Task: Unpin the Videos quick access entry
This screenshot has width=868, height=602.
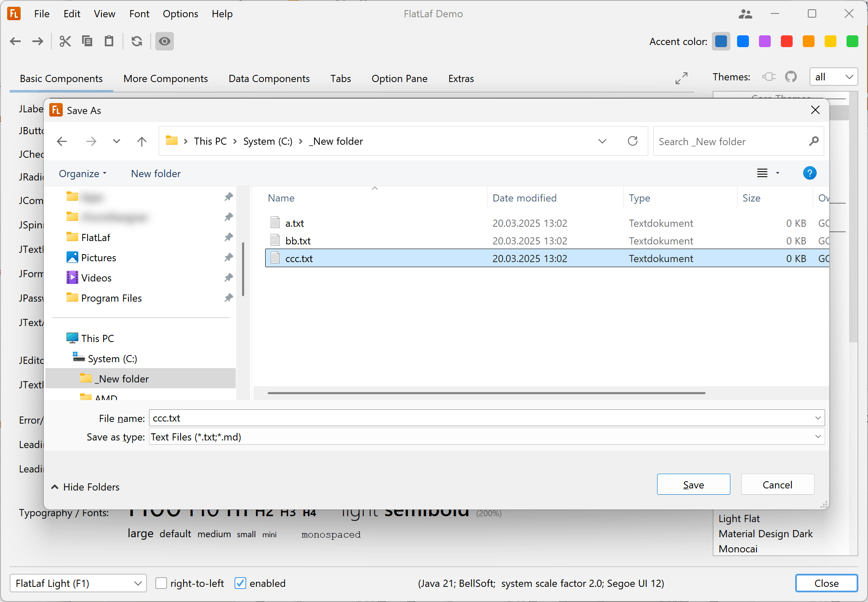Action: 229,277
